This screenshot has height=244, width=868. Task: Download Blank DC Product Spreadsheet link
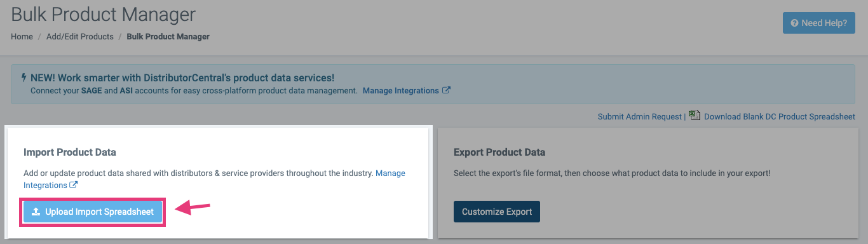(x=780, y=116)
